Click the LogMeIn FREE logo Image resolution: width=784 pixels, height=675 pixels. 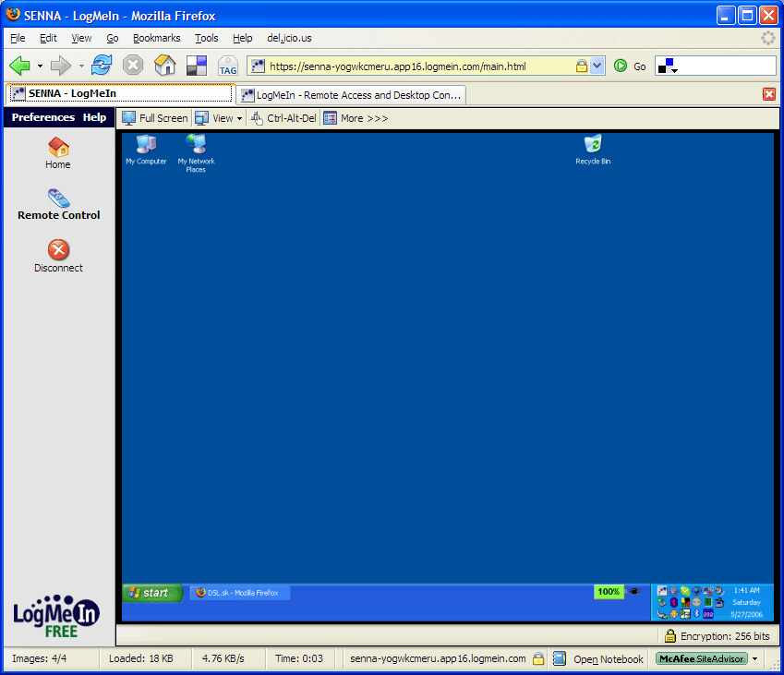(x=56, y=616)
